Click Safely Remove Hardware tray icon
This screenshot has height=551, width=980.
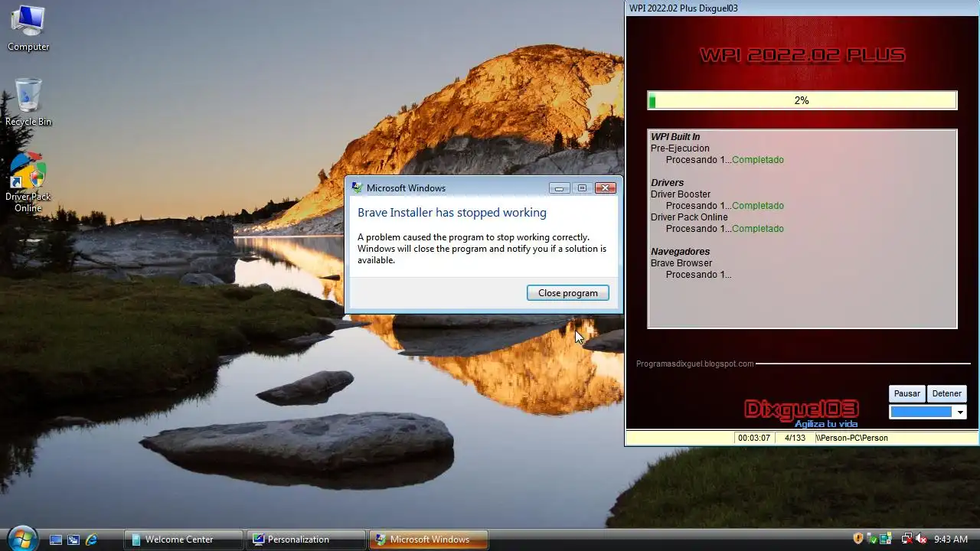[872, 539]
